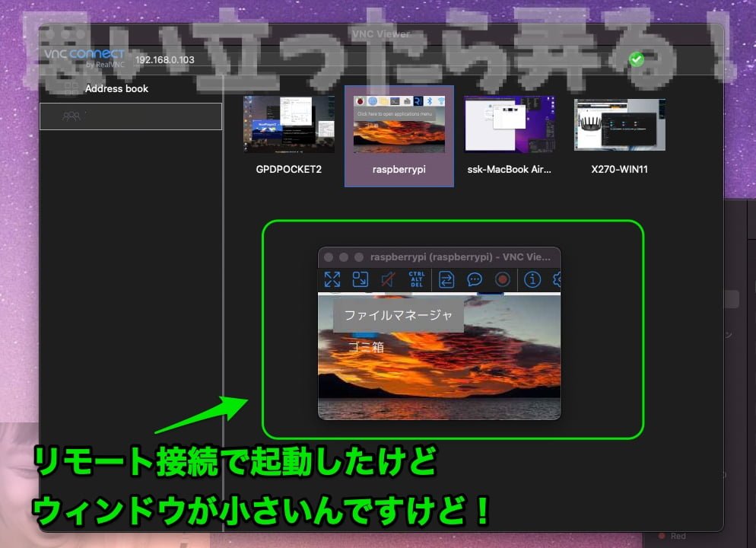The width and height of the screenshot is (756, 548).
Task: Open the GPDPOCKET2 connection thumbnail
Action: click(x=288, y=125)
